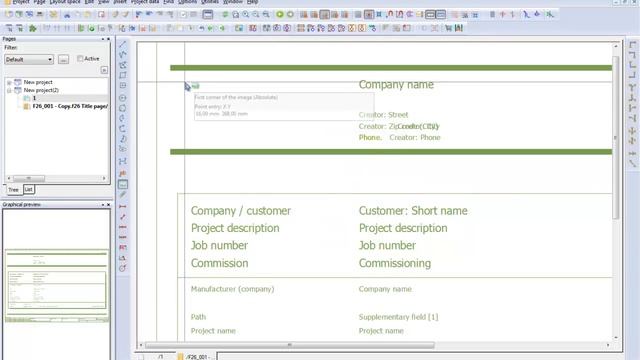Click the window view icon in toolbar

pyautogui.click(x=208, y=15)
